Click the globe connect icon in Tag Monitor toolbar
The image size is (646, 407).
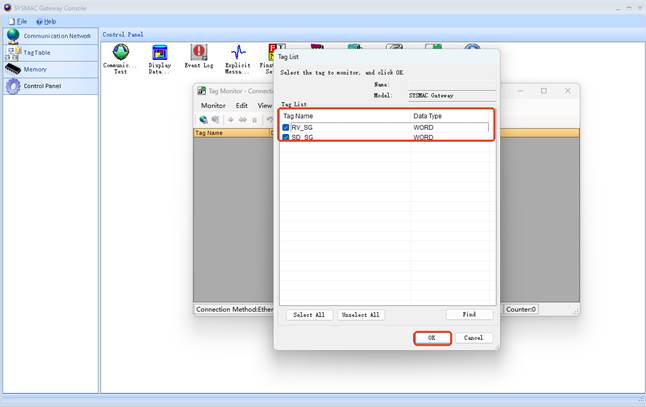pos(204,119)
